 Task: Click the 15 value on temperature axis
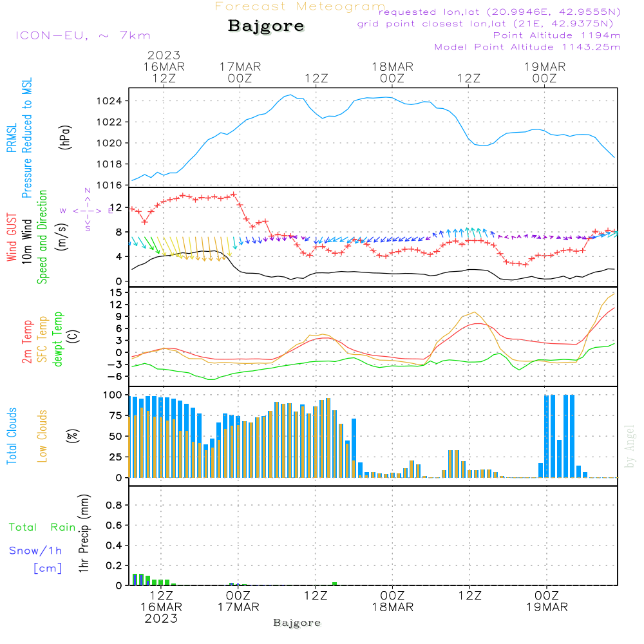tap(116, 293)
